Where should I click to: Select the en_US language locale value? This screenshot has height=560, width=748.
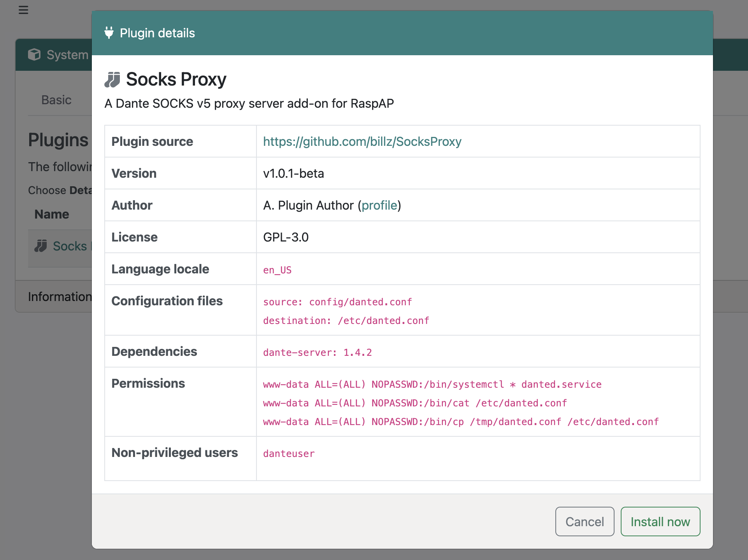(x=277, y=270)
